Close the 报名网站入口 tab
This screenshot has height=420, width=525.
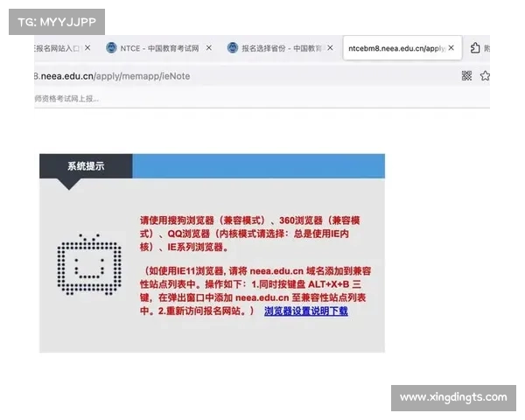pyautogui.click(x=88, y=48)
